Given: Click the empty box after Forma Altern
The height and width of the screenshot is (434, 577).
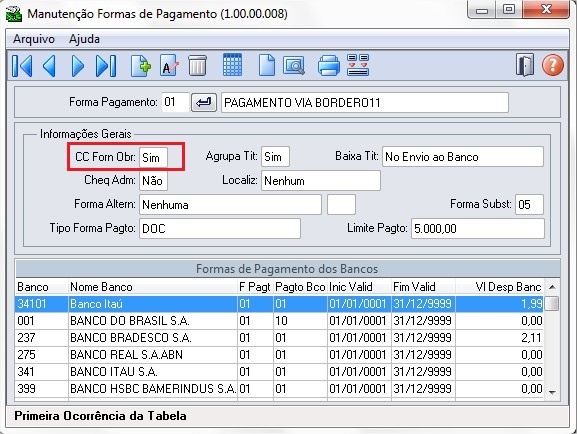Looking at the screenshot, I should point(341,205).
